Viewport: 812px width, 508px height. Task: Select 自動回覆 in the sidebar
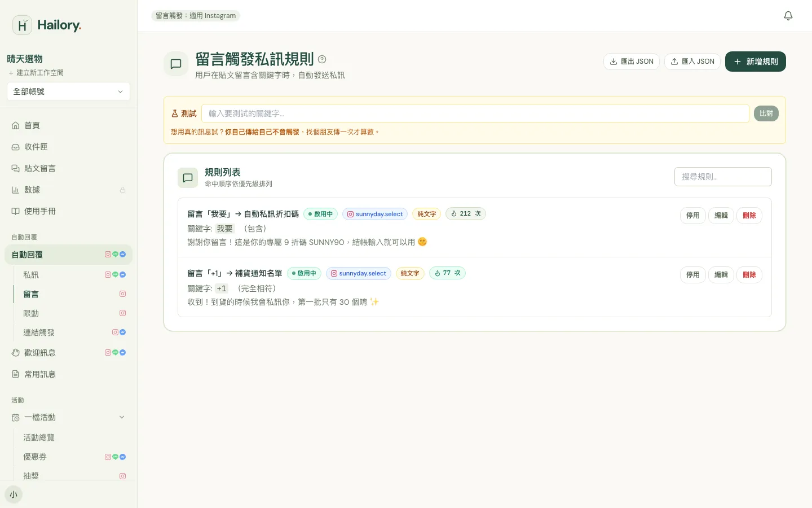tap(68, 255)
